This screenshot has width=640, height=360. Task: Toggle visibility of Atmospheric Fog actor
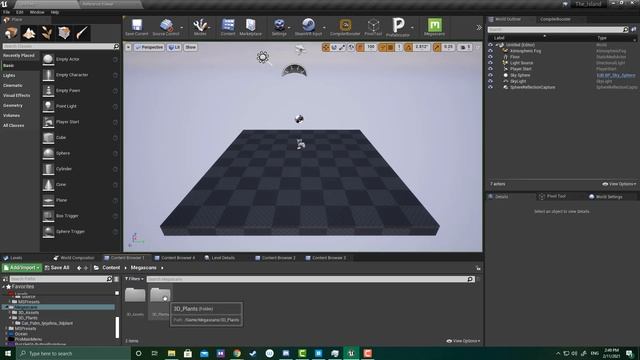tap(490, 51)
